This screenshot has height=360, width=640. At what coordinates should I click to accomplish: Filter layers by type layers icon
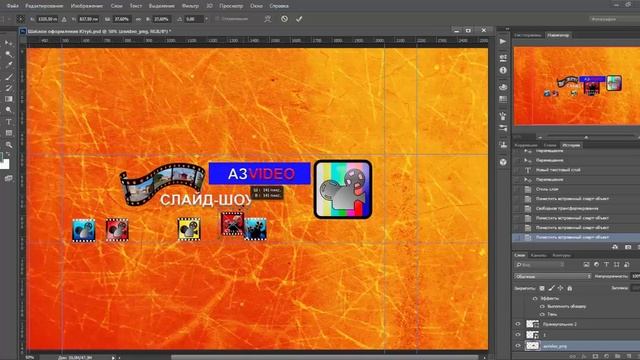(x=606, y=265)
